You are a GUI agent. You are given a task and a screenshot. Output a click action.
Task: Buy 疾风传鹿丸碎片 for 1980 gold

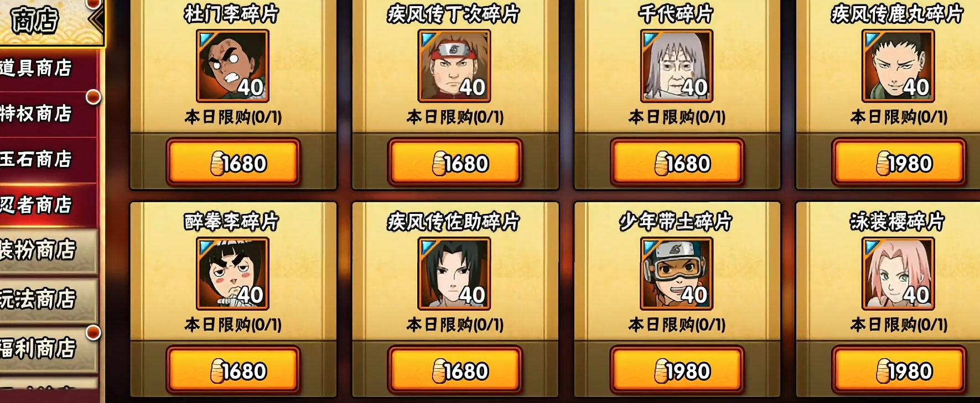899,163
